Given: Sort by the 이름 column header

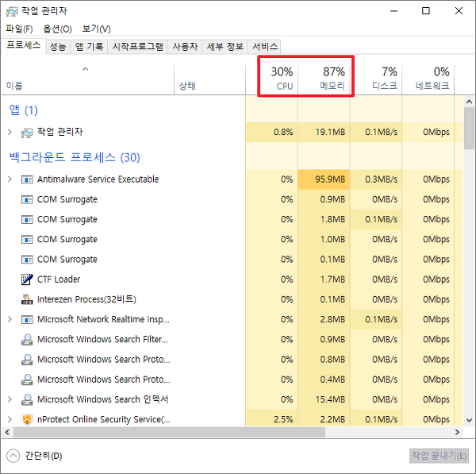Looking at the screenshot, I should click(88, 79).
